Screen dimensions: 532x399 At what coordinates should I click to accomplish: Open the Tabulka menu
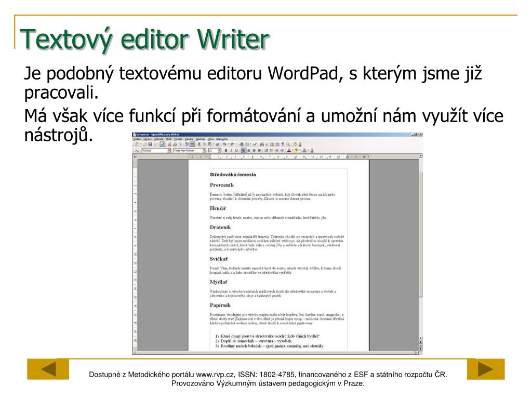[x=189, y=139]
